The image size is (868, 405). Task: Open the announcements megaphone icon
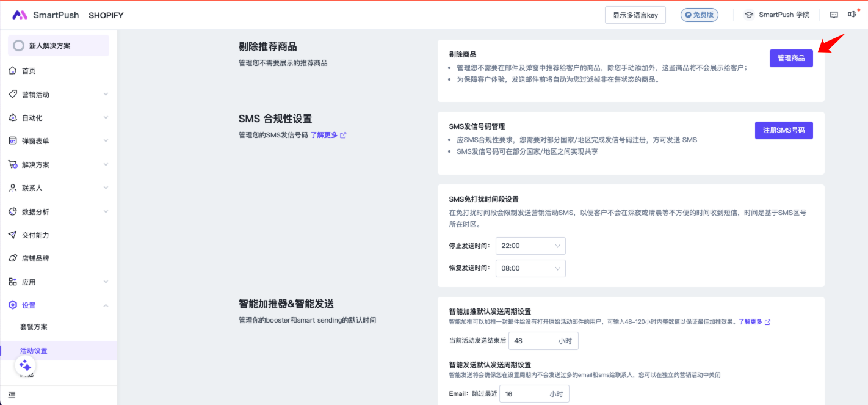pos(852,15)
